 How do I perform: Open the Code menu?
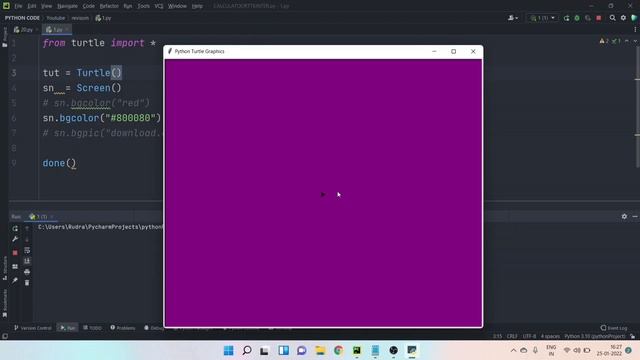coord(89,6)
